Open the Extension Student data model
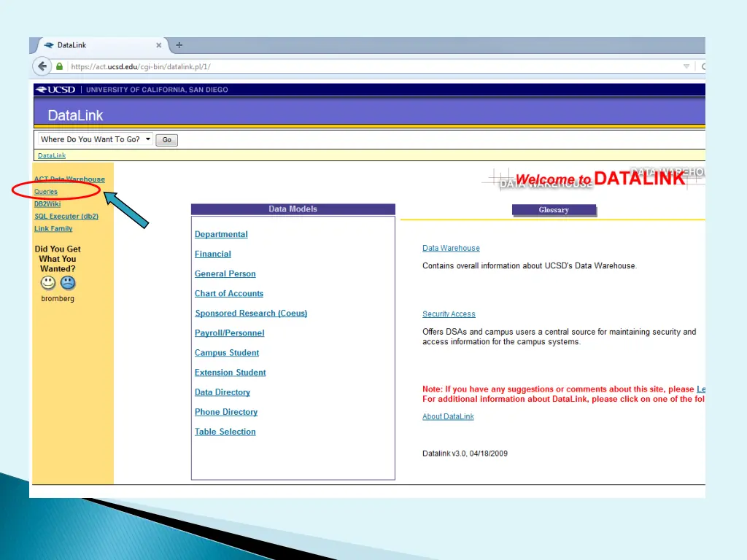Image resolution: width=747 pixels, height=560 pixels. [230, 373]
